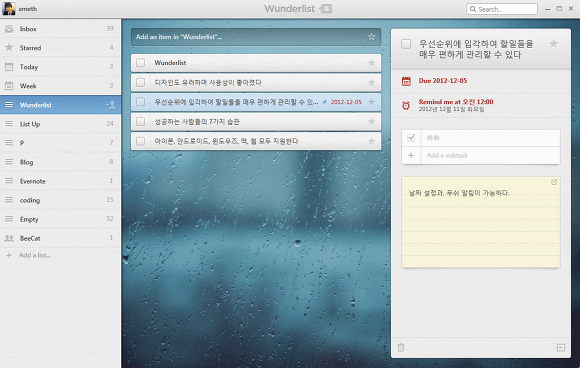Check off the task starting with 아이폰
Image resolution: width=580 pixels, height=368 pixels.
coord(141,141)
